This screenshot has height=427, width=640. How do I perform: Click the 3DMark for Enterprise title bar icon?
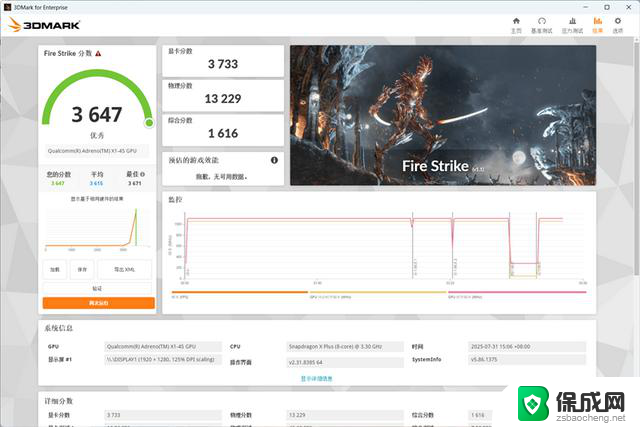[7, 7]
